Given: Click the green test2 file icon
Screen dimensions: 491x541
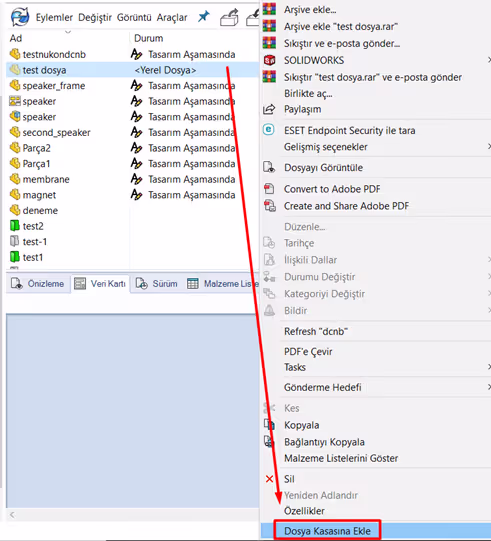Looking at the screenshot, I should (15, 226).
